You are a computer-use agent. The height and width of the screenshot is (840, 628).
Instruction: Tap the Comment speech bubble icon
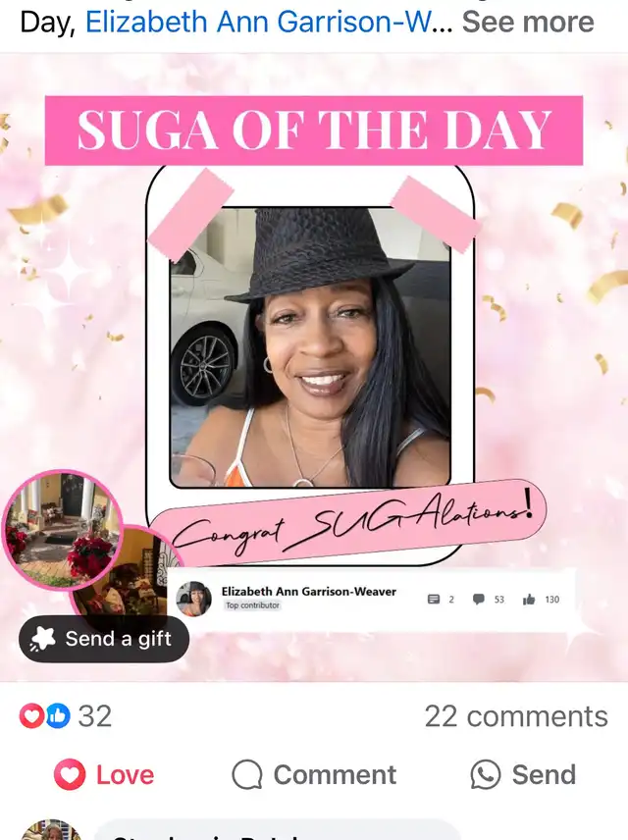click(247, 774)
